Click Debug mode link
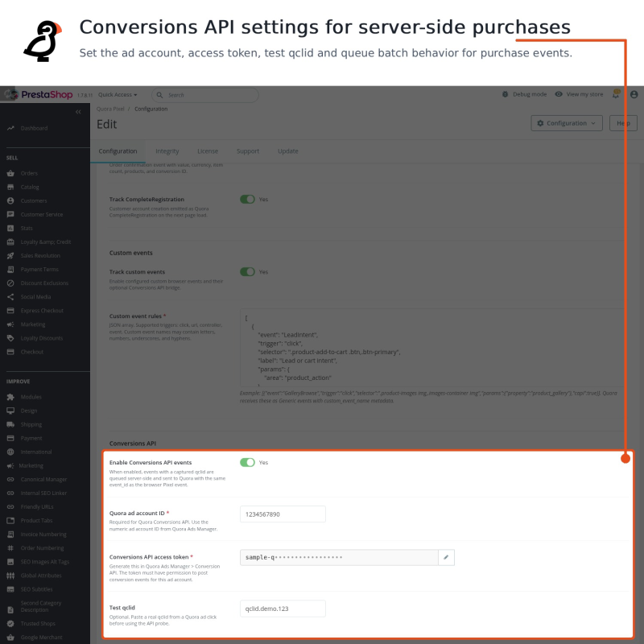This screenshot has height=644, width=644. pos(525,94)
